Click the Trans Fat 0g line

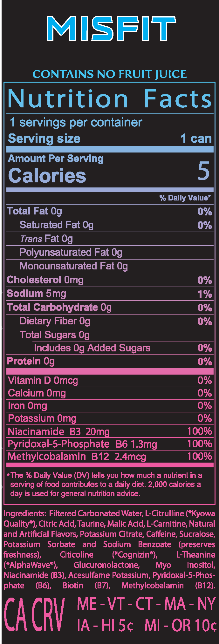46,239
